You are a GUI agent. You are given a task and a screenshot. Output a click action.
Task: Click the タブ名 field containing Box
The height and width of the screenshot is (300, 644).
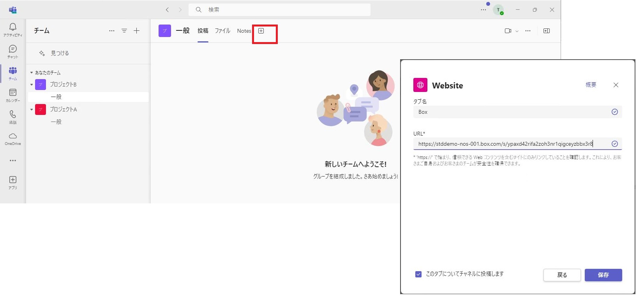517,112
